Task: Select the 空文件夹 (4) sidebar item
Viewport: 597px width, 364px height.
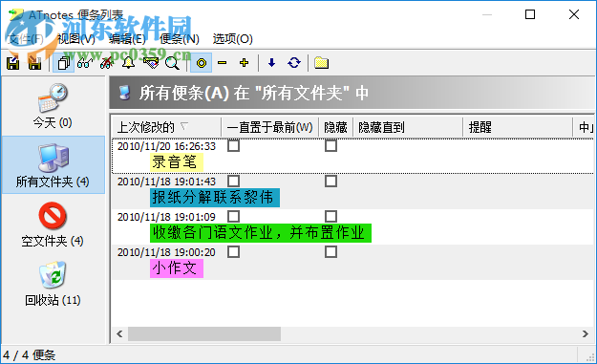Action: [x=53, y=225]
